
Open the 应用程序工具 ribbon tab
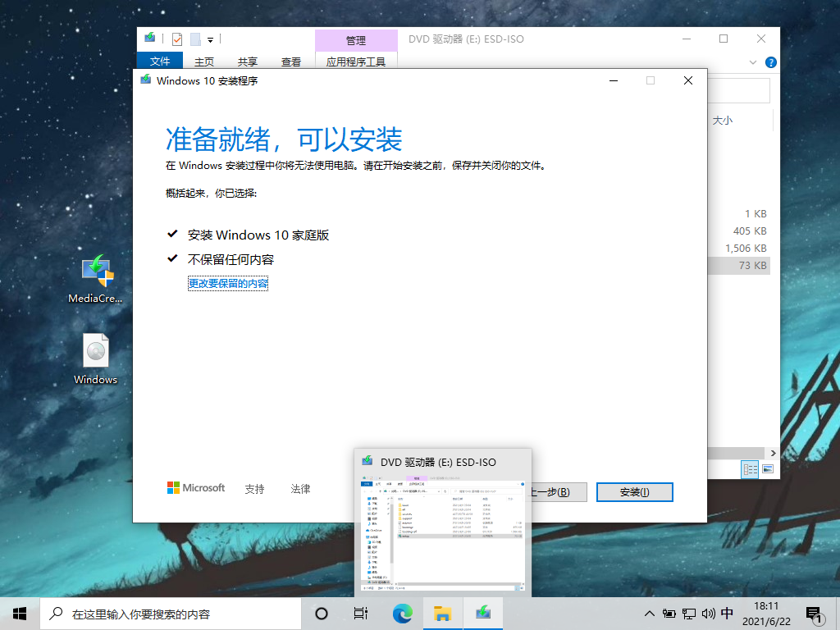356,62
